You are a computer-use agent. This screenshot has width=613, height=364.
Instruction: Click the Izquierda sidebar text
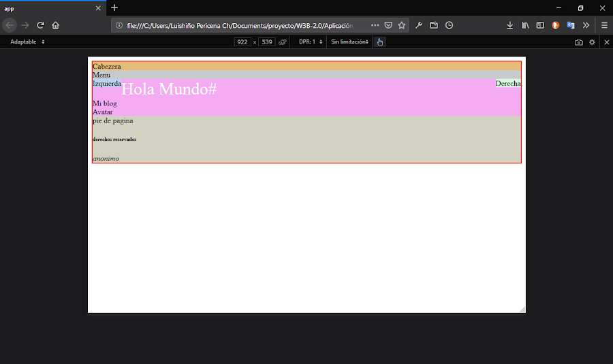tap(107, 84)
